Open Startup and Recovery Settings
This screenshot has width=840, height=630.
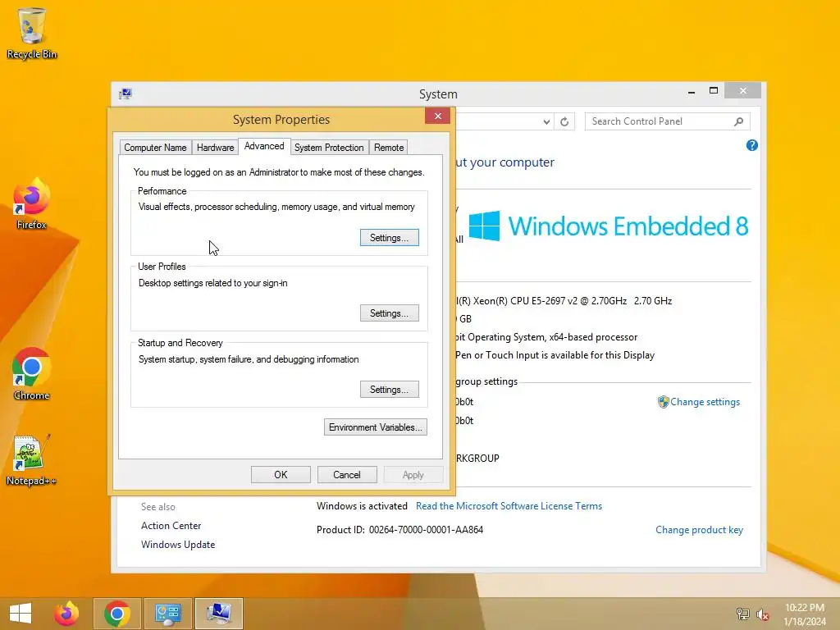tap(390, 390)
